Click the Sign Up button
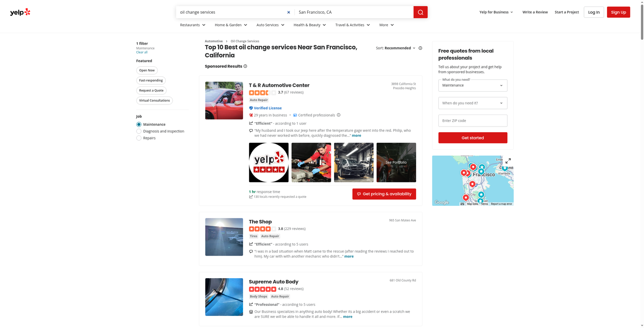 tap(619, 12)
